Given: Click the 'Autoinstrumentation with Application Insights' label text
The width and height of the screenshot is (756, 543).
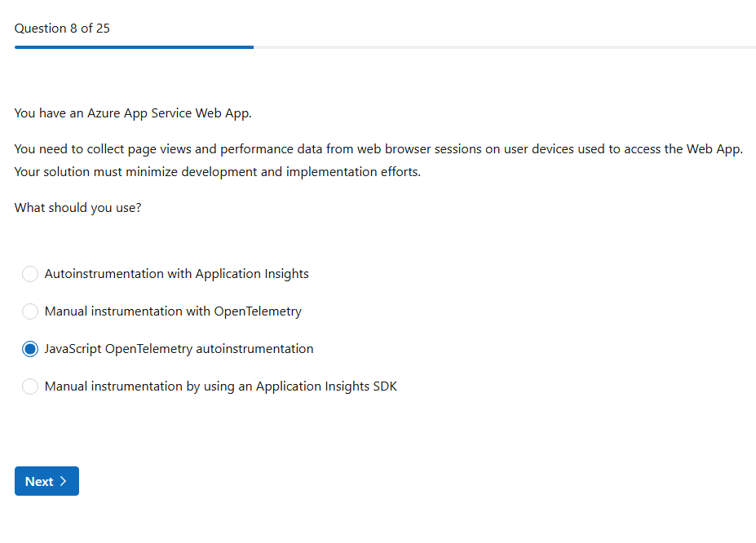Looking at the screenshot, I should (x=176, y=274).
